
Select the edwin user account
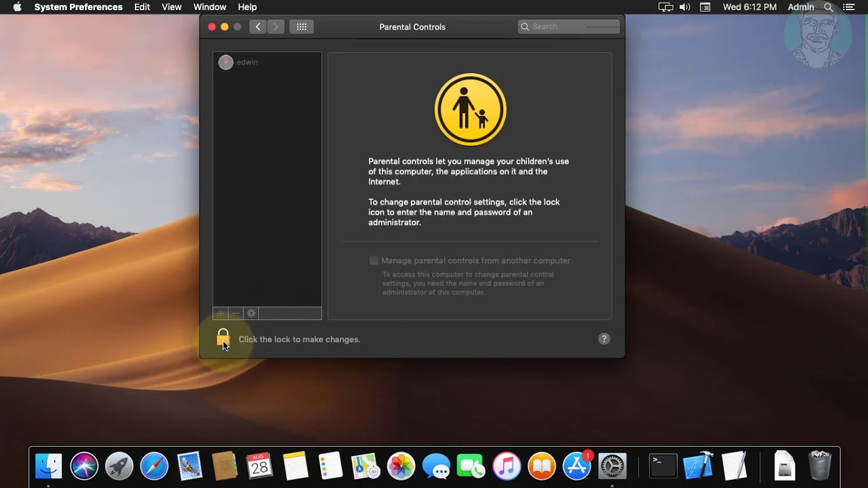coord(267,62)
